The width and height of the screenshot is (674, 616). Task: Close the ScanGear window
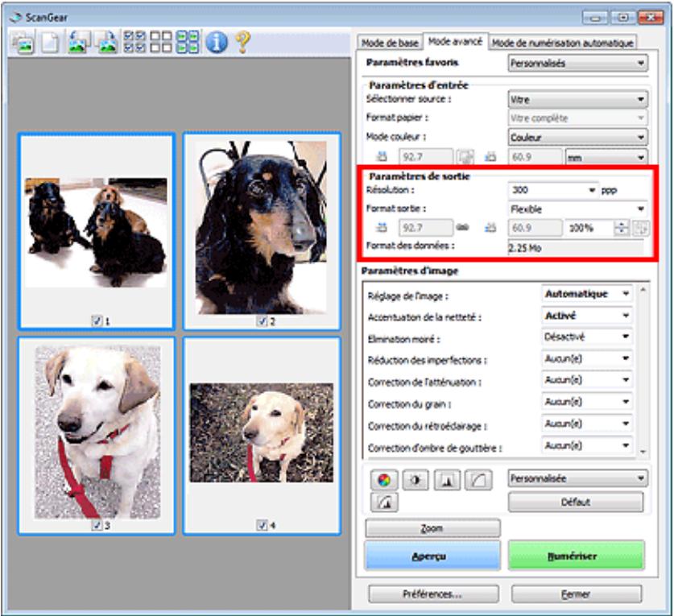(651, 18)
